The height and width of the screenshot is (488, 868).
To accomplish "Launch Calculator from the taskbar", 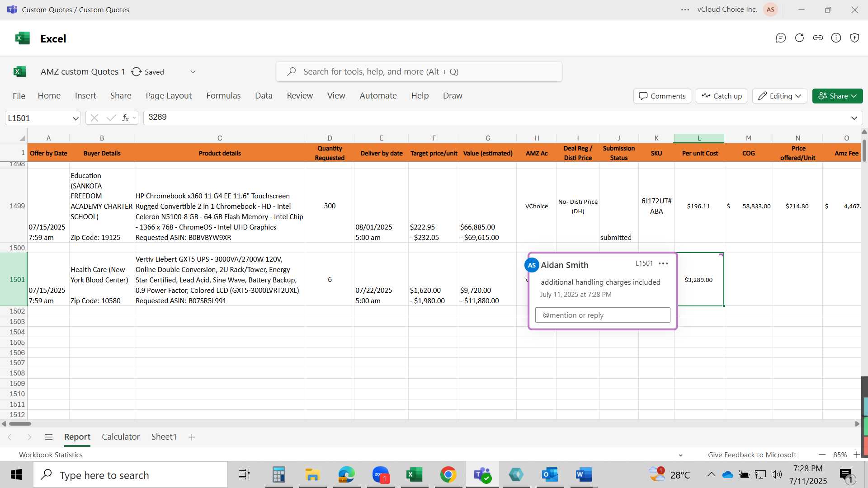I will click(278, 475).
